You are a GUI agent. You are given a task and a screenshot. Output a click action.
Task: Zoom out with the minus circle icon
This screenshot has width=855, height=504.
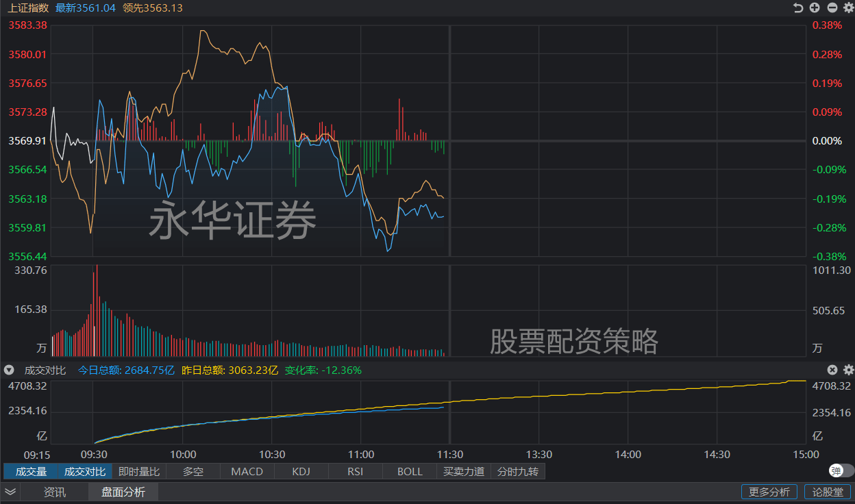click(832, 8)
